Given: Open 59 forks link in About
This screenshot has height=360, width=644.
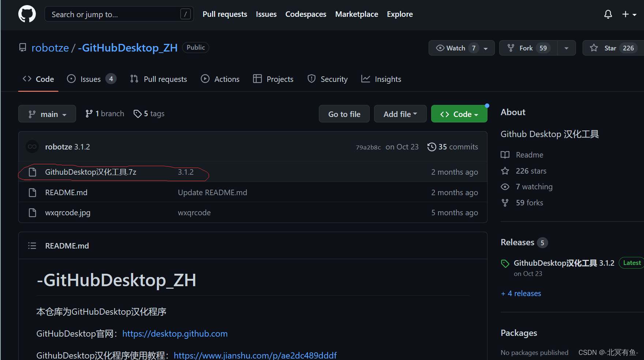Looking at the screenshot, I should 530,203.
